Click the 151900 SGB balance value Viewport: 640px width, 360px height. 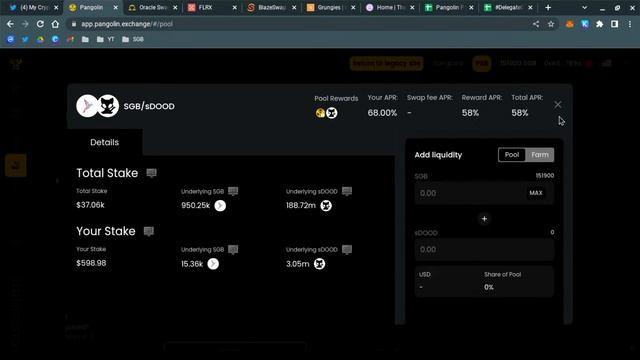pos(545,176)
